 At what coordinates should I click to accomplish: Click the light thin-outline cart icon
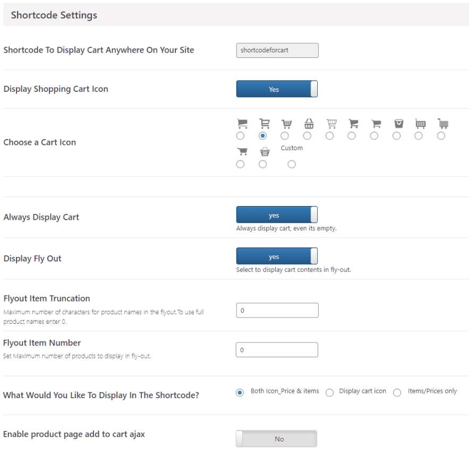click(x=331, y=124)
